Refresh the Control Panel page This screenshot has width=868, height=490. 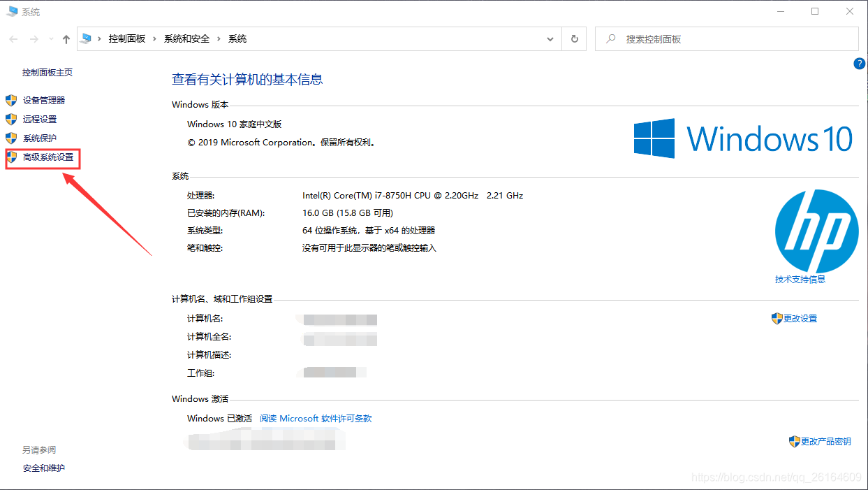(575, 39)
